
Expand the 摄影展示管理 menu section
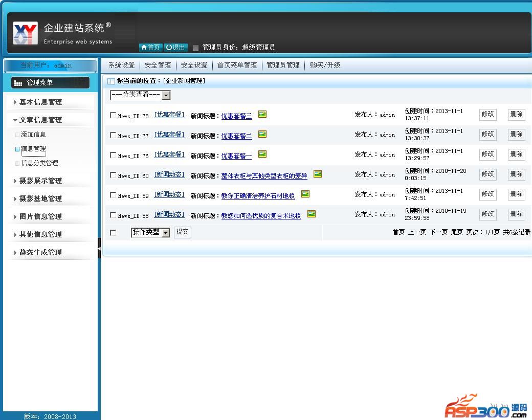coord(40,181)
